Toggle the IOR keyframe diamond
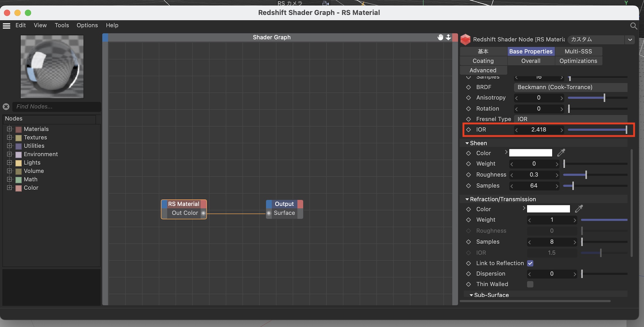 469,130
